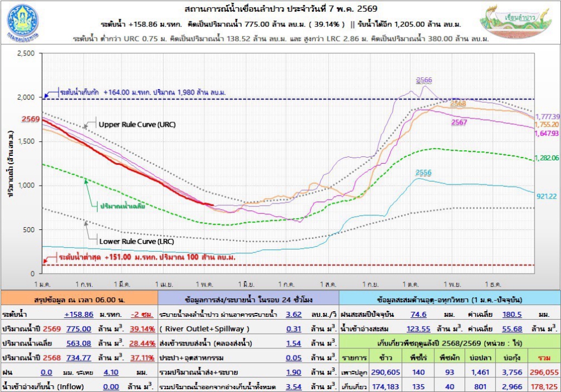This screenshot has height=392, width=561.
Task: Click the field crops planted cell 140
Action: [x=419, y=372]
